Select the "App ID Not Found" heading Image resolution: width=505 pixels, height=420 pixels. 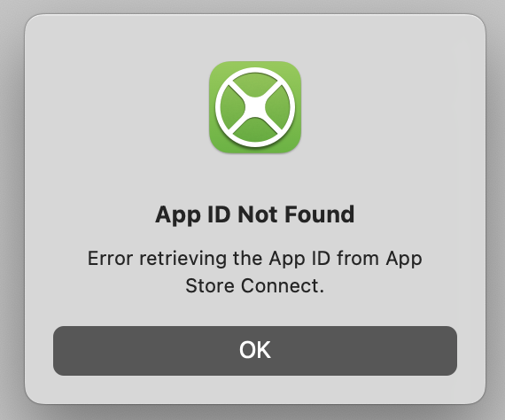coord(255,214)
